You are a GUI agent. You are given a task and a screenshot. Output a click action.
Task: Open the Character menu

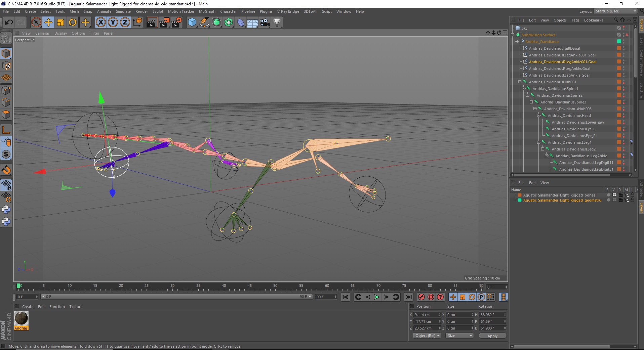[x=228, y=11]
